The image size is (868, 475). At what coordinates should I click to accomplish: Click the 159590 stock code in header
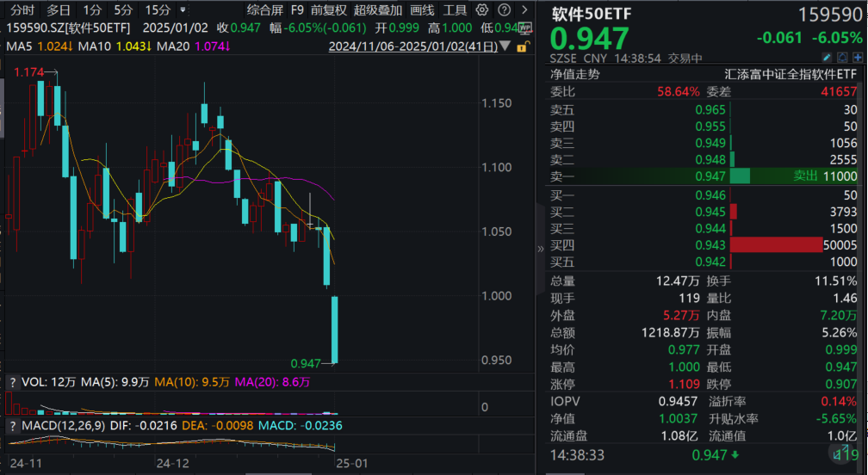[830, 15]
